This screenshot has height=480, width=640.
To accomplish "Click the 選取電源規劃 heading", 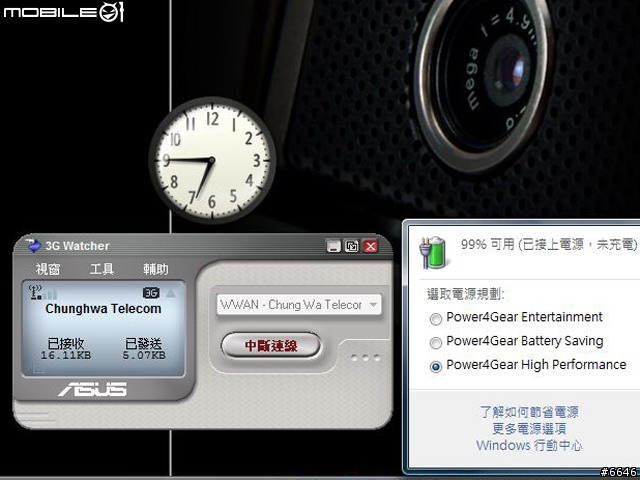I will coord(466,294).
